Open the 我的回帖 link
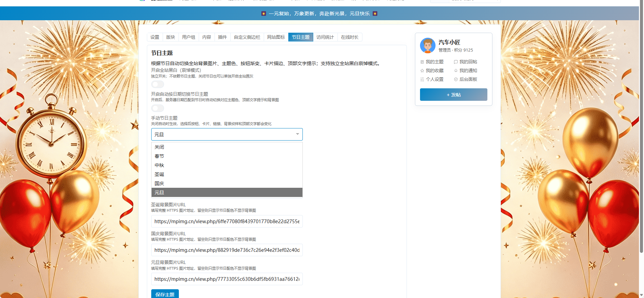 (x=468, y=62)
